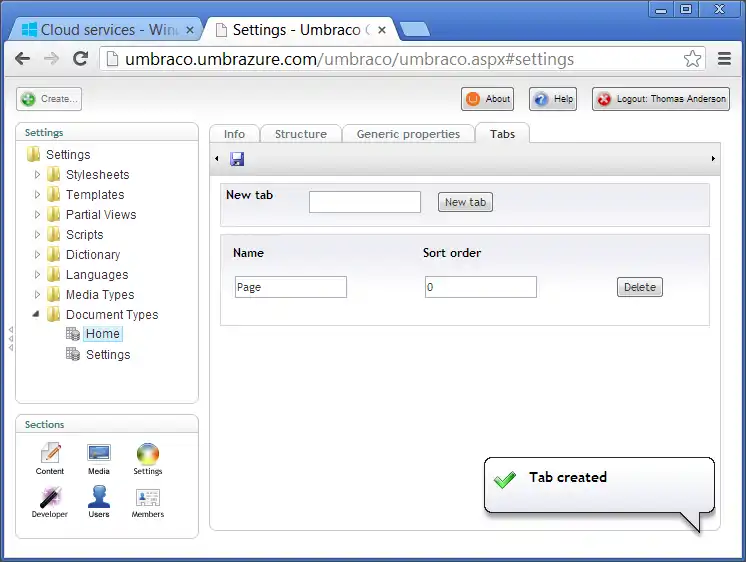Click the Scripts folder icon
The width and height of the screenshot is (746, 562).
click(54, 234)
